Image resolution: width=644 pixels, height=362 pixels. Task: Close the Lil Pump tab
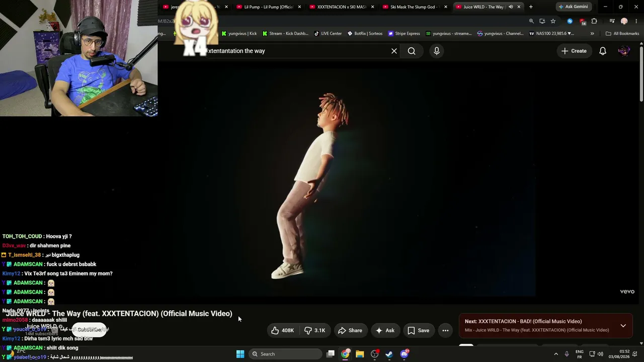pyautogui.click(x=299, y=7)
